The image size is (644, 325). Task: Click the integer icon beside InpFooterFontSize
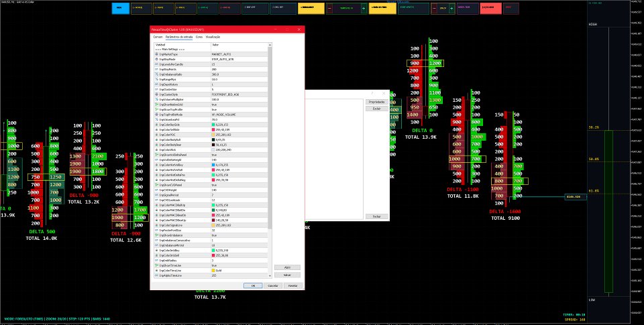tap(157, 231)
